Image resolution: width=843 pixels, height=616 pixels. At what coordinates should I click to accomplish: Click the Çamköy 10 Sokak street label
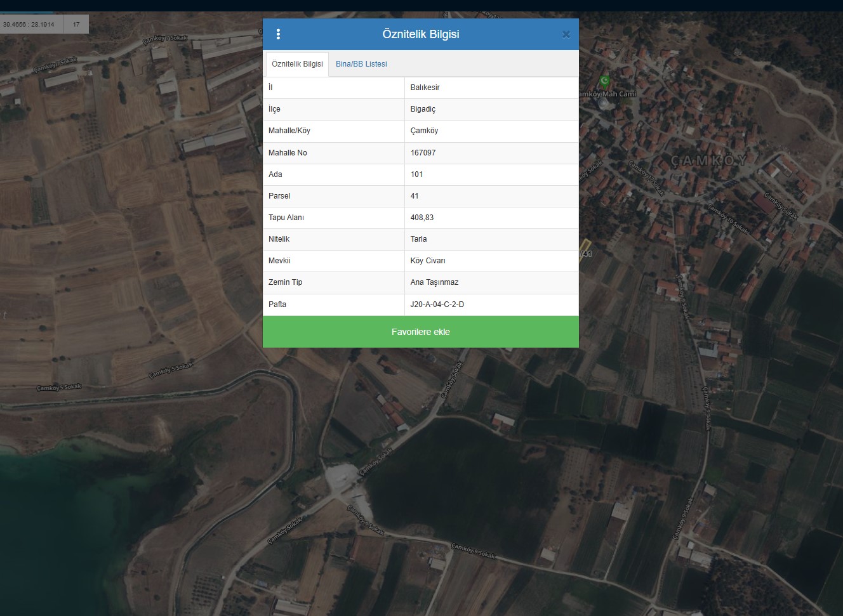pos(727,218)
